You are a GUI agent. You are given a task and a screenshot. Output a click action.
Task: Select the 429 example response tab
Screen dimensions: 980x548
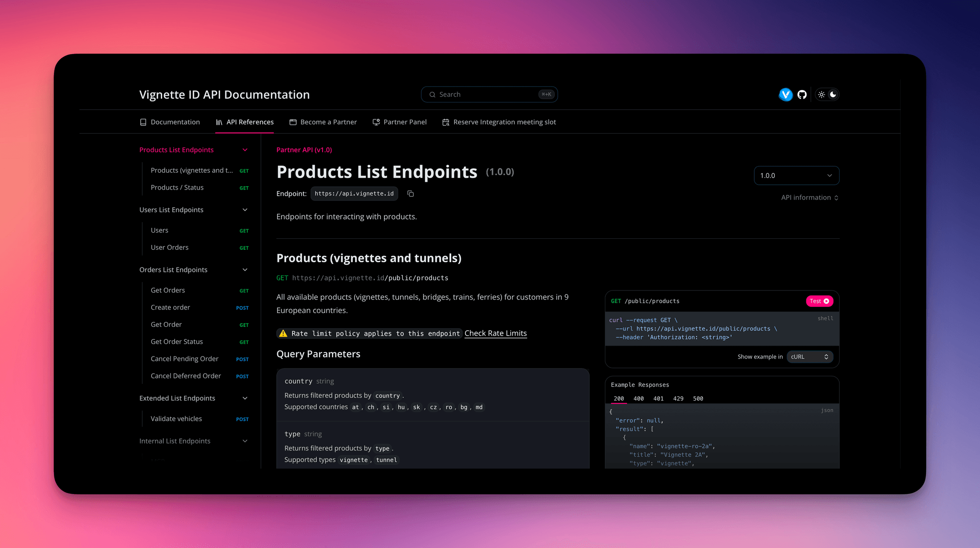(679, 398)
